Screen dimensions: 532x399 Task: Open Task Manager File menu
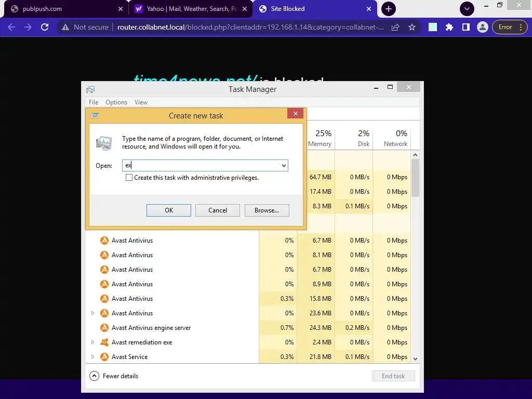pos(94,102)
